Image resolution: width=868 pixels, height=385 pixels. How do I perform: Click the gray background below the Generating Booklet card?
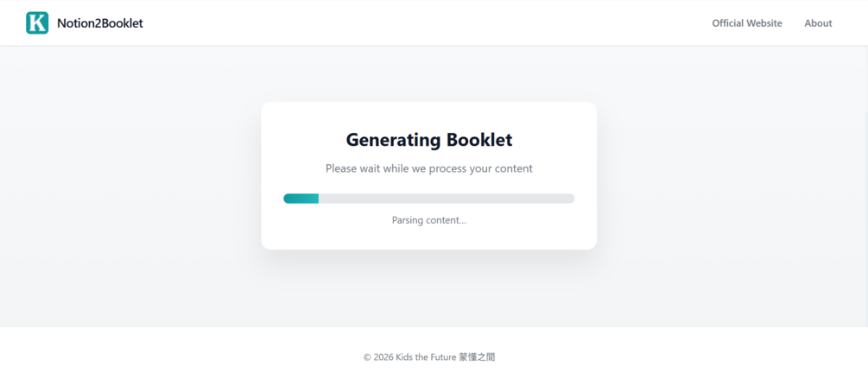(x=428, y=289)
